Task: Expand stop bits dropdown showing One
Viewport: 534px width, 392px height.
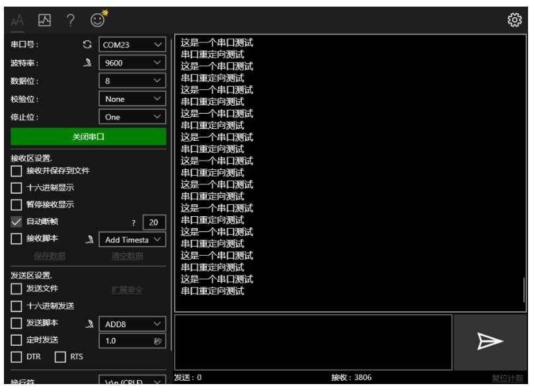Action: pyautogui.click(x=132, y=117)
